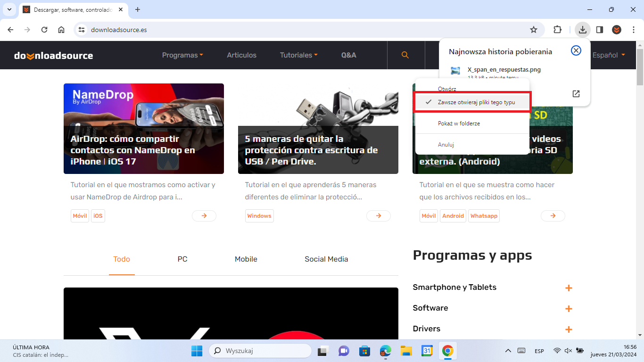Open the site search magnifier icon
This screenshot has height=362, width=644.
pyautogui.click(x=405, y=55)
